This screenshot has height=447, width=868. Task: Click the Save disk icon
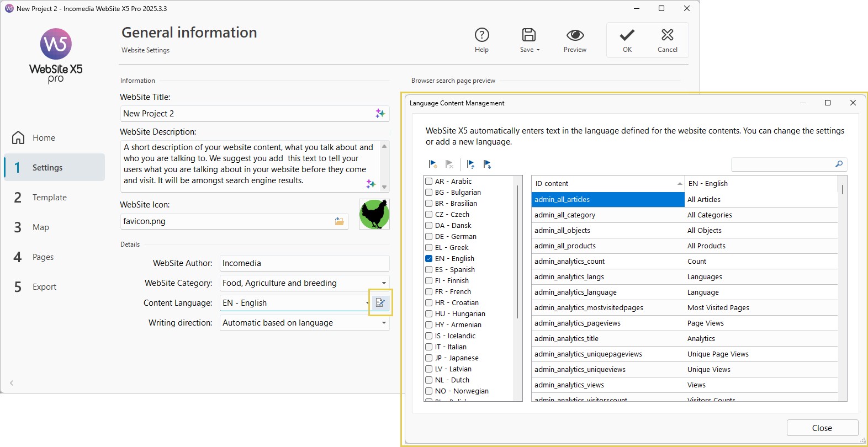tap(528, 35)
